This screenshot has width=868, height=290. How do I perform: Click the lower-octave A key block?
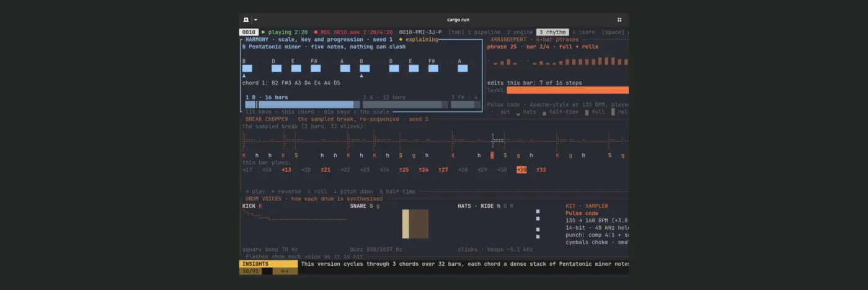[x=345, y=68]
